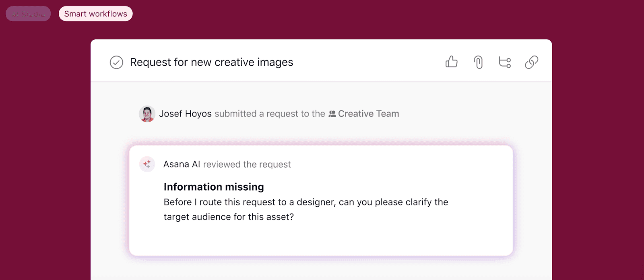The width and height of the screenshot is (644, 280).
Task: Add a subtask via the branch icon
Action: 505,62
